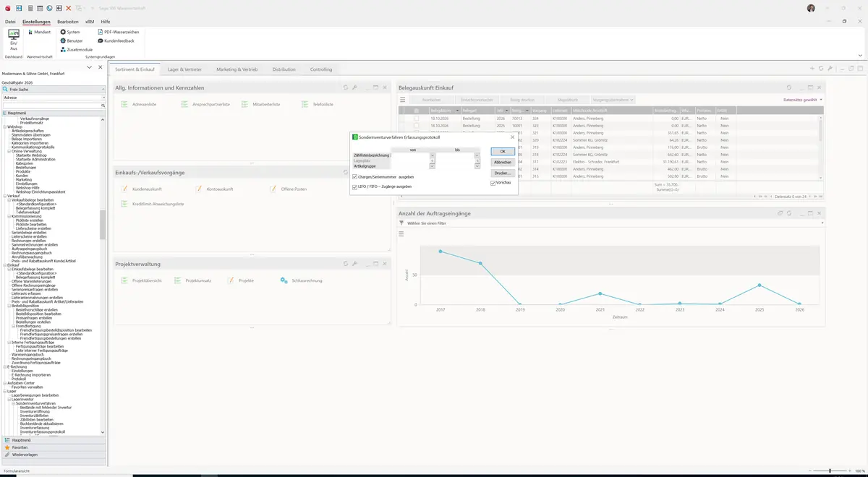Adjust the zoom slider in status bar
This screenshot has width=868, height=477.
[x=829, y=471]
